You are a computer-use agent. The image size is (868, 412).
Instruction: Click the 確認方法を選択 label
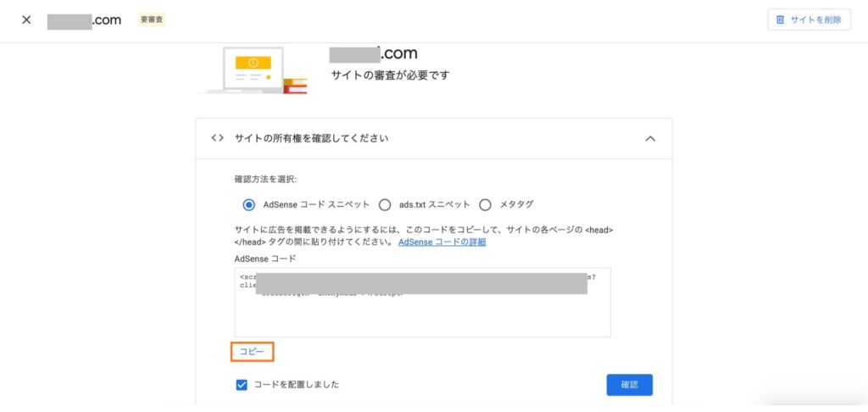265,180
